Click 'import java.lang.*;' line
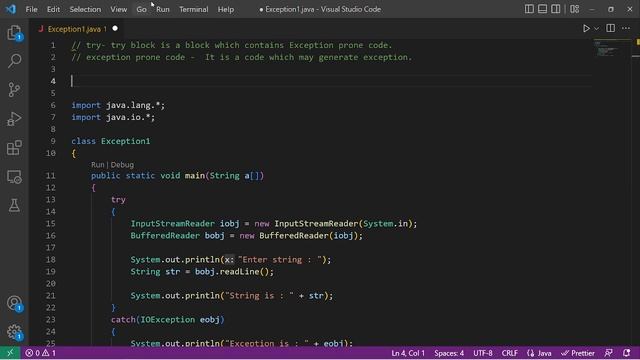This screenshot has height=360, width=640. click(x=118, y=105)
